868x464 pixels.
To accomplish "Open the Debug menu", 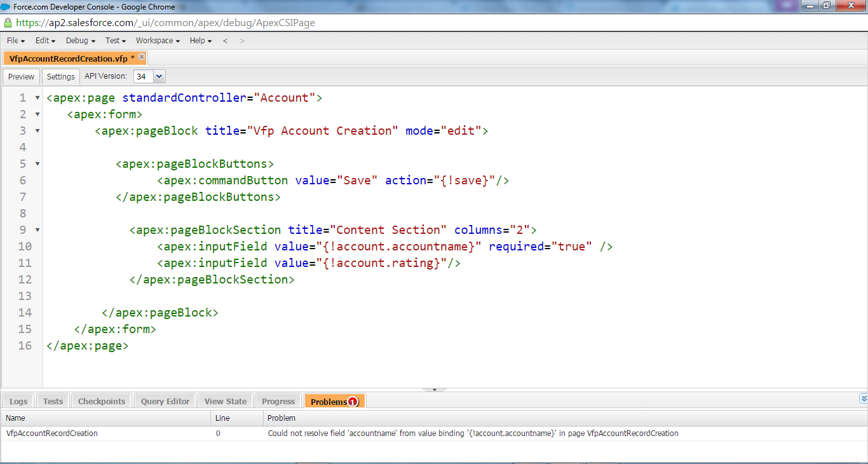I will coord(80,41).
